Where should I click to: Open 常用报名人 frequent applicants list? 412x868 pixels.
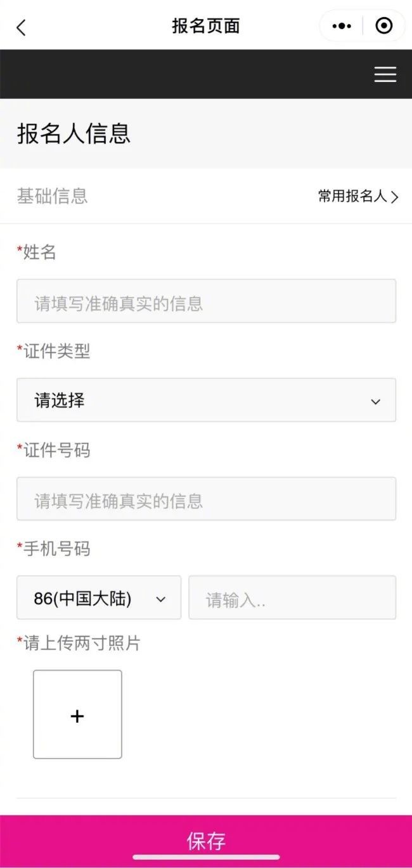tap(351, 197)
